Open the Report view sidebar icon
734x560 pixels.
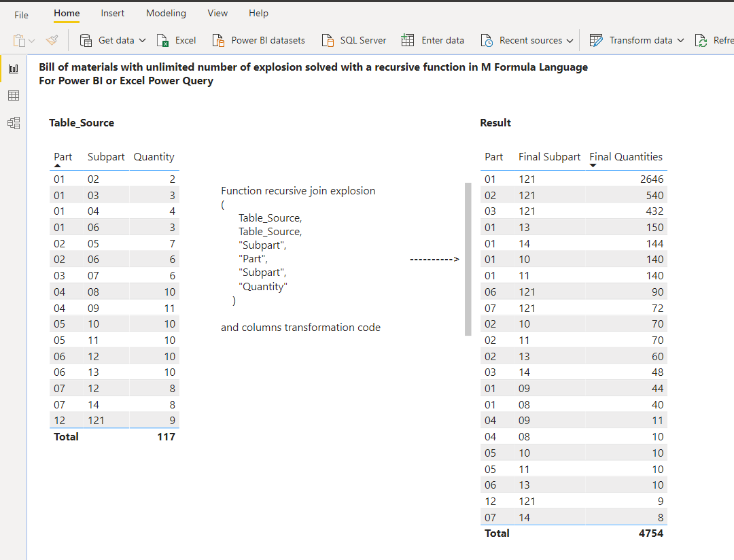click(13, 69)
